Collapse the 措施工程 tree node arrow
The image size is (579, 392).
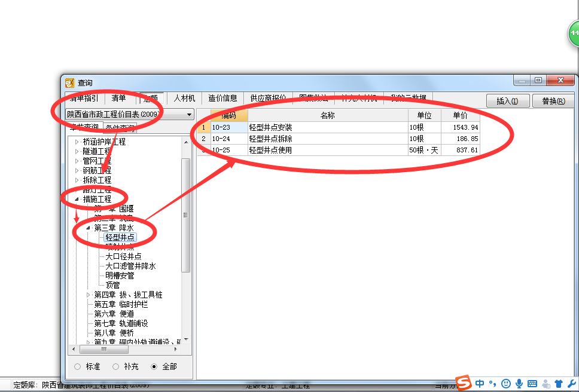[x=77, y=199]
